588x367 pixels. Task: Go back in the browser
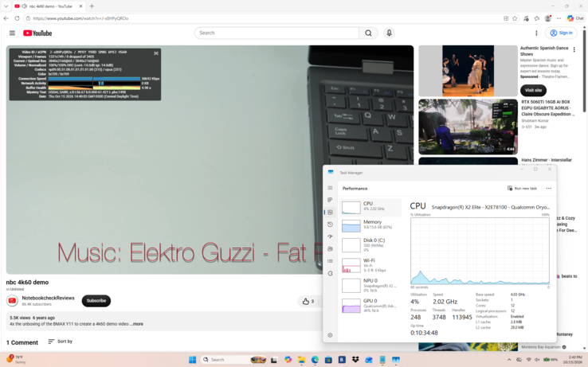pyautogui.click(x=6, y=18)
